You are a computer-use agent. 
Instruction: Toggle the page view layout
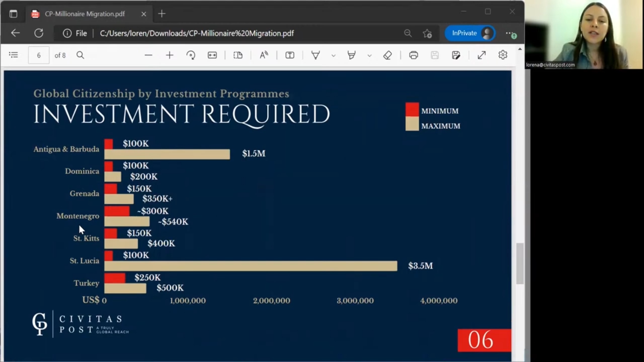(238, 55)
